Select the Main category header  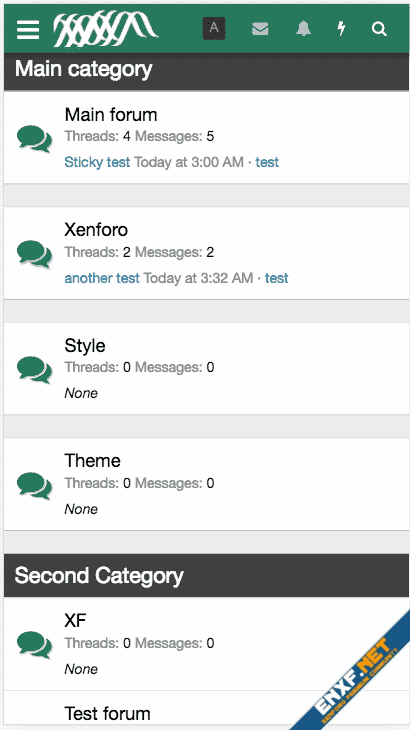click(x=207, y=69)
